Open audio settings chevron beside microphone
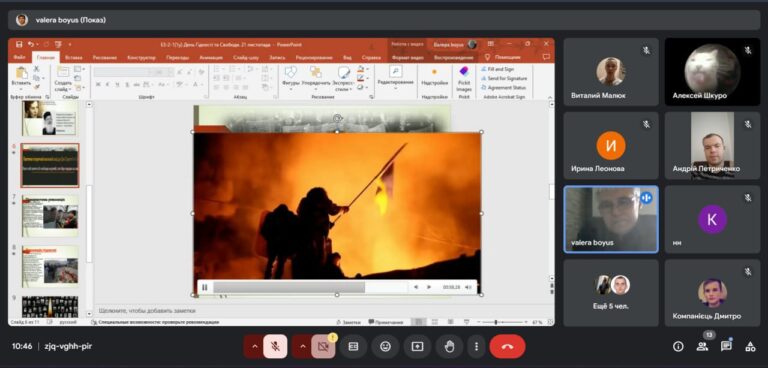Screen dimensions: 768x368 254,346
